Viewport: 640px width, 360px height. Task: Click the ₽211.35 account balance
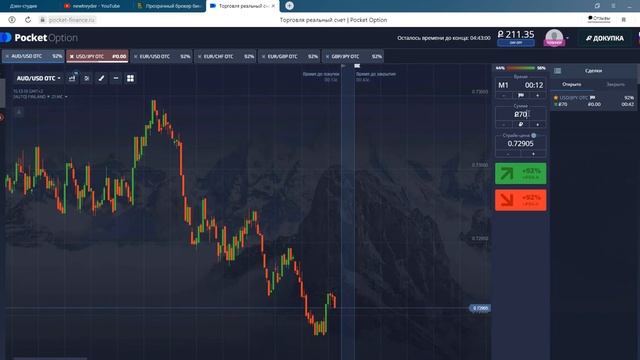tap(516, 35)
